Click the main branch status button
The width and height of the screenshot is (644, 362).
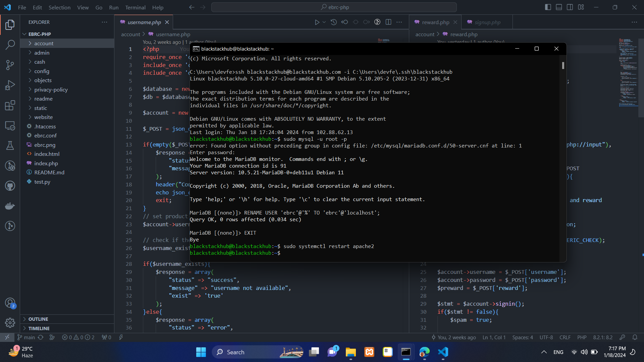click(26, 337)
